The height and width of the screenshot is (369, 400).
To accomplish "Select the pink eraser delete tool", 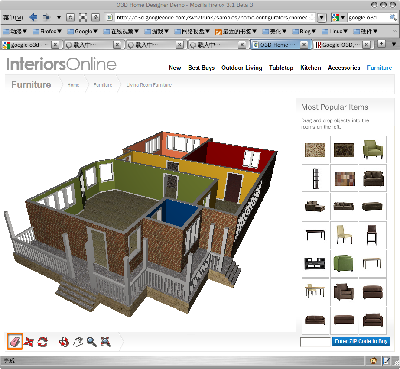I will coord(15,341).
